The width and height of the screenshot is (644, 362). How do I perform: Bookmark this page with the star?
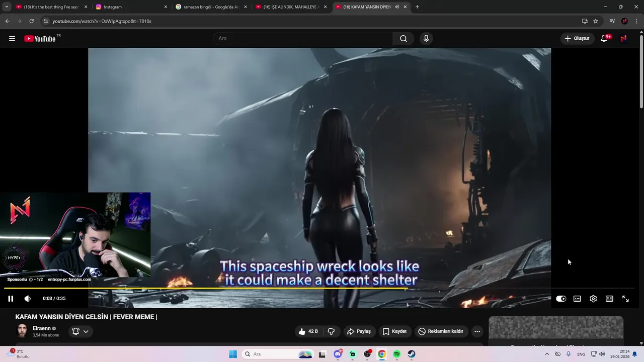(596, 21)
